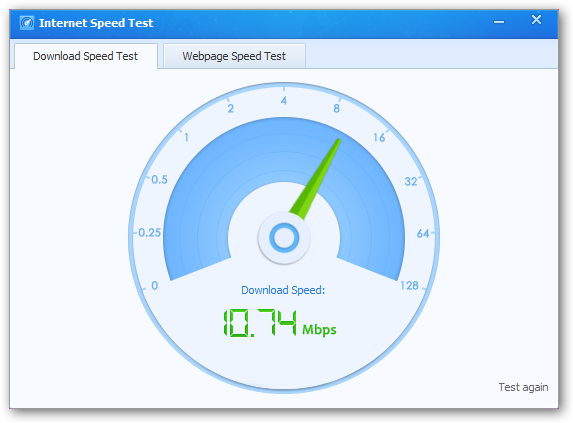Image resolution: width=573 pixels, height=423 pixels.
Task: Open the Webpage Speed Test tab
Action: (234, 56)
